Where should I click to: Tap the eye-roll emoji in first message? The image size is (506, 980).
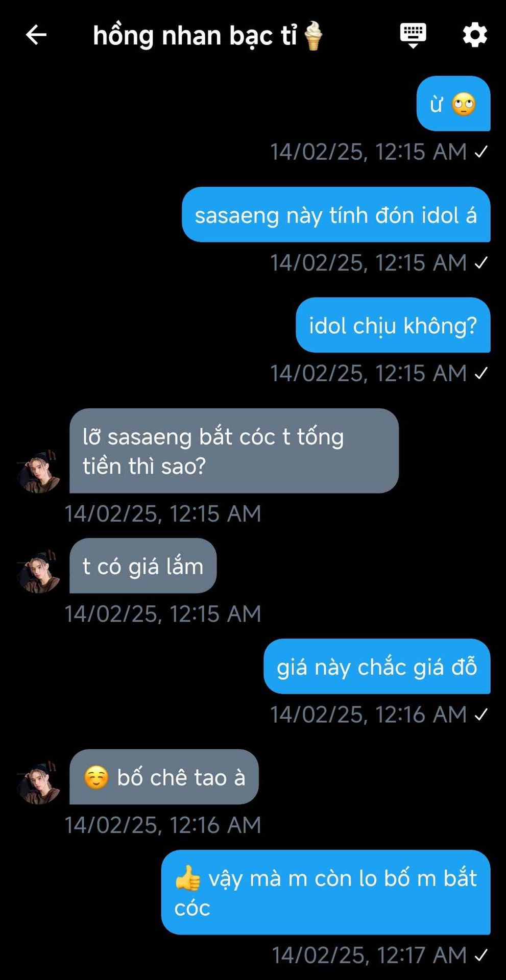click(x=464, y=104)
